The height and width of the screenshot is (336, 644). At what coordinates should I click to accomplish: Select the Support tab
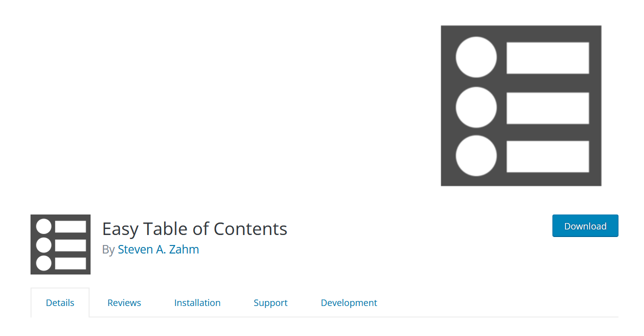[x=270, y=302]
